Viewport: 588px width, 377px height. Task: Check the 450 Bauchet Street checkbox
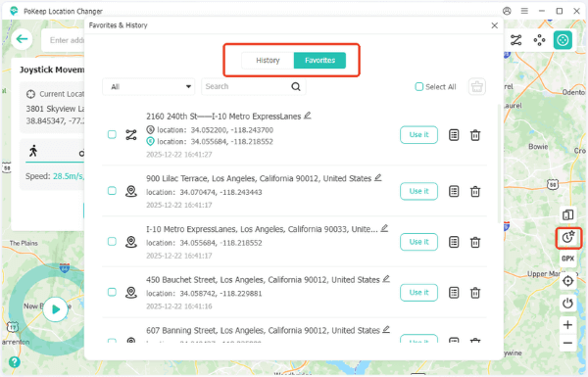tap(112, 292)
